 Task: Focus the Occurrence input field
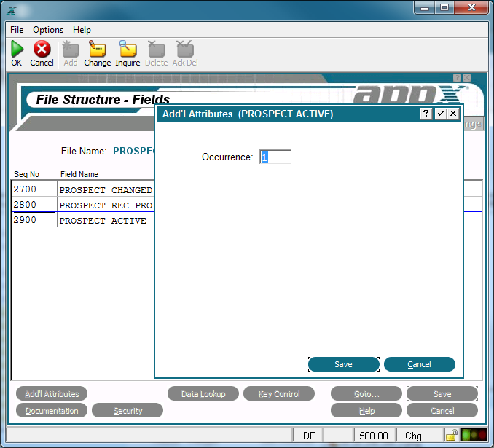(275, 157)
